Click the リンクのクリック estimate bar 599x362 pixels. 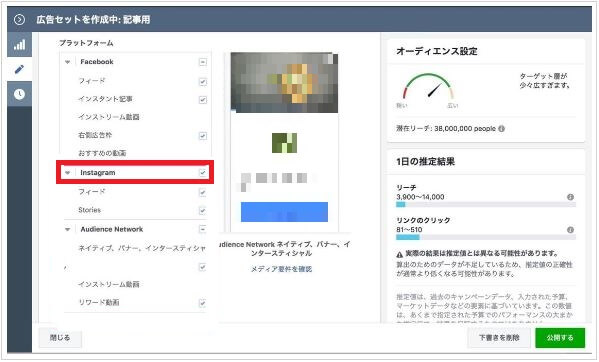(x=486, y=238)
